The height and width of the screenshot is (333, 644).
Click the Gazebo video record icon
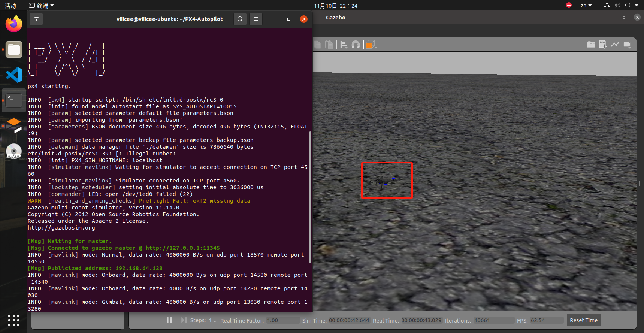[627, 45]
